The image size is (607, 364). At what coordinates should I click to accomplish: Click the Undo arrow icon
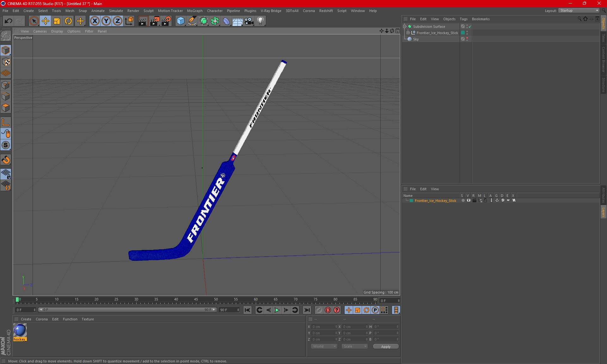point(9,21)
